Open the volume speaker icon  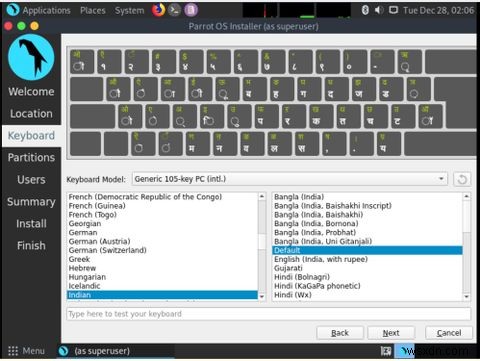click(379, 10)
